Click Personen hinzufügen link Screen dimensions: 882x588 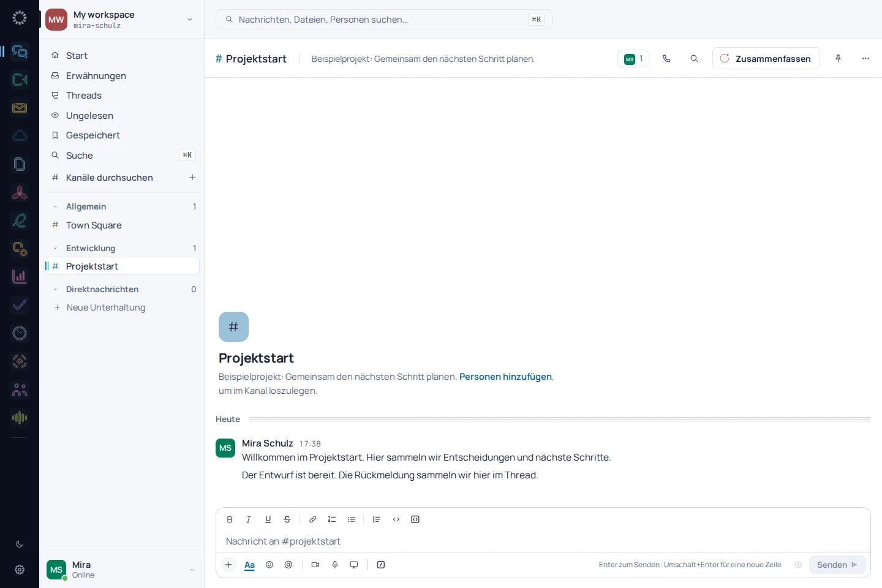pyautogui.click(x=505, y=377)
